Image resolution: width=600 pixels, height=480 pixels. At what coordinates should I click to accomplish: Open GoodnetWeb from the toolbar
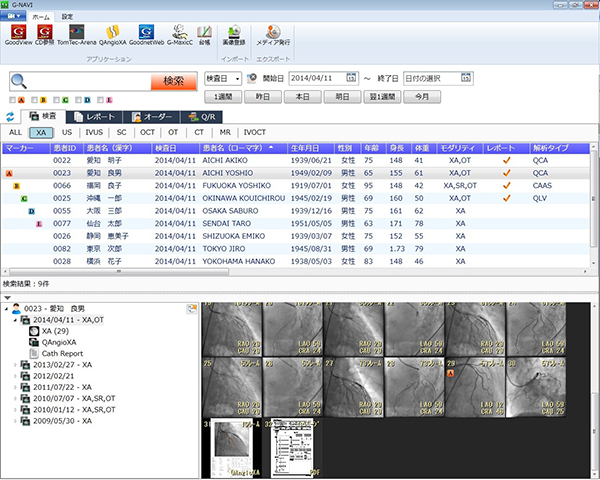click(147, 32)
